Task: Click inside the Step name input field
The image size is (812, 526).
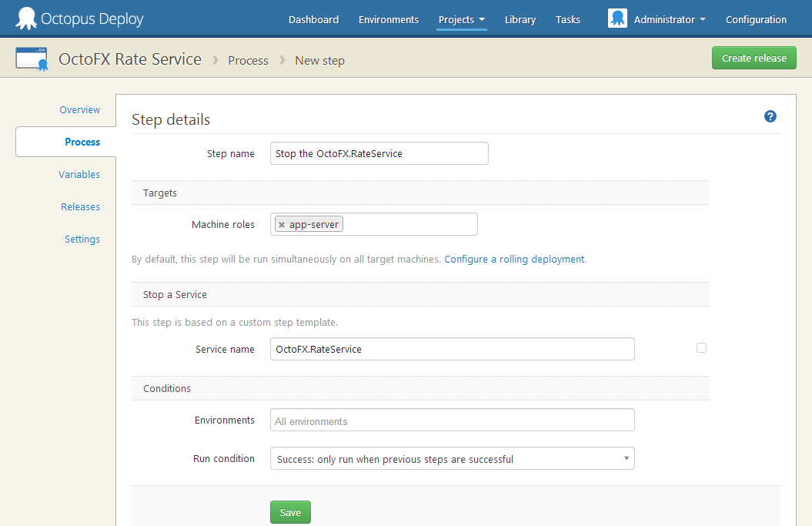Action: (379, 153)
